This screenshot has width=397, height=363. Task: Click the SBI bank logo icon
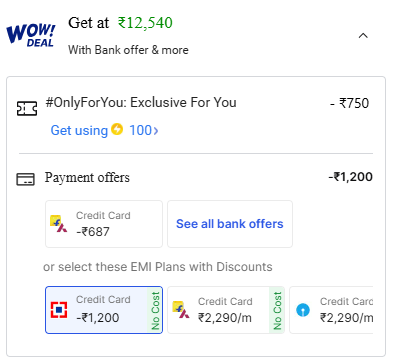coord(303,310)
